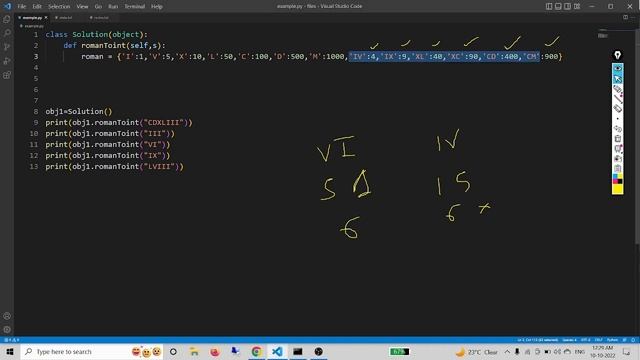
Task: Open the Run and Debug view
Action: point(7,61)
